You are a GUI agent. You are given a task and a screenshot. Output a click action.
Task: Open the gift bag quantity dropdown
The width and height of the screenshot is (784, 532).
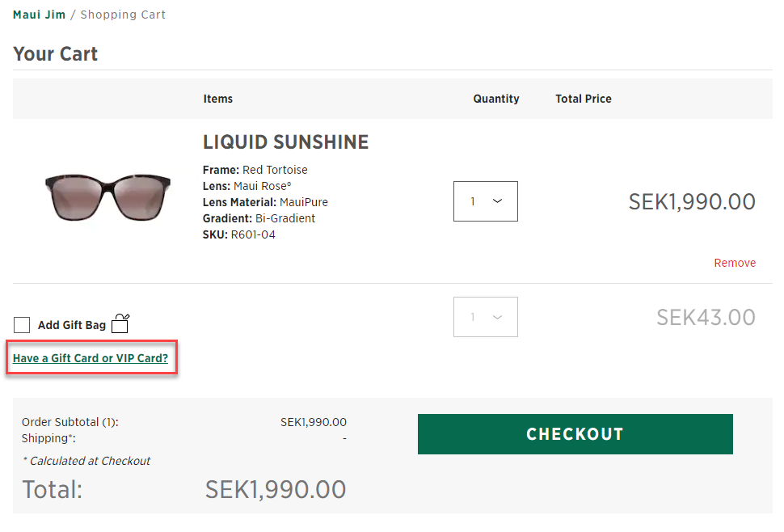tap(486, 317)
